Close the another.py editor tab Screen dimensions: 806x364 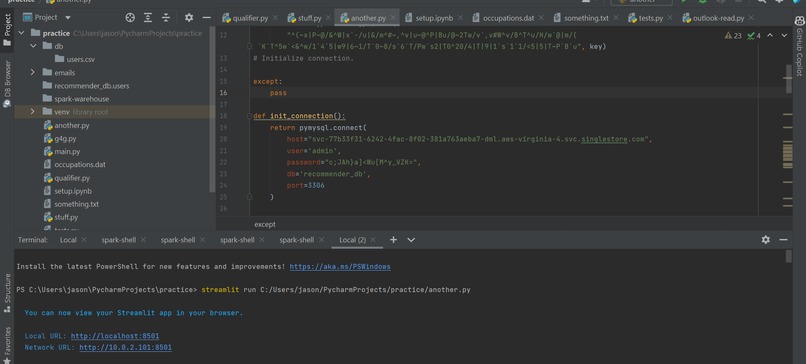[x=393, y=18]
